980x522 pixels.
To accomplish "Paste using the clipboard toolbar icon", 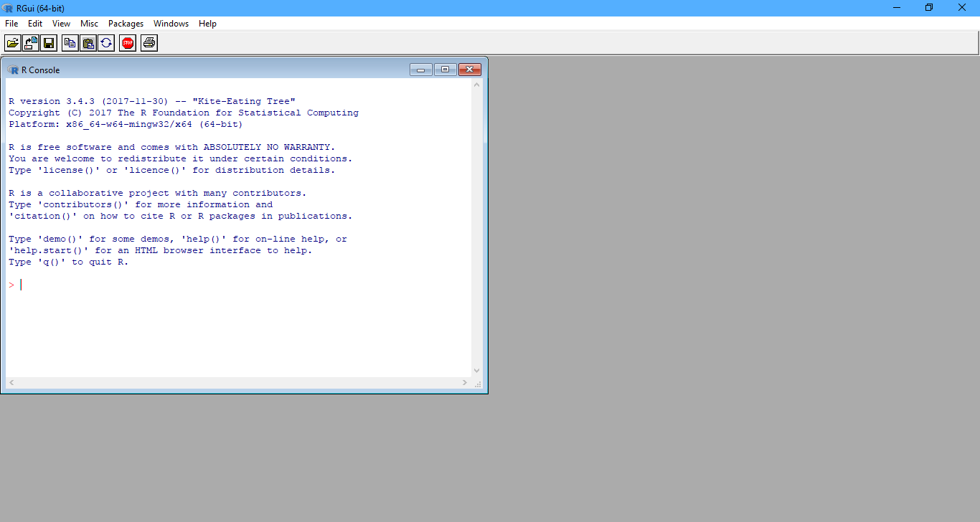I will (88, 43).
